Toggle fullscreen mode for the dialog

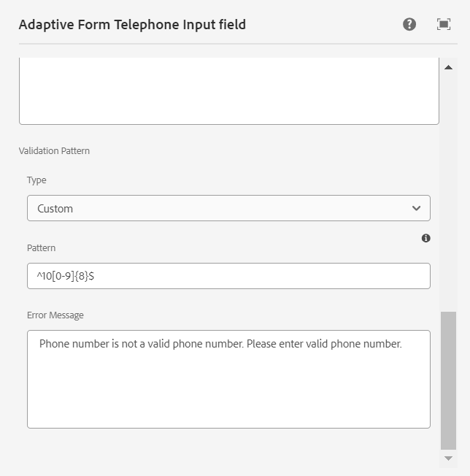444,24
